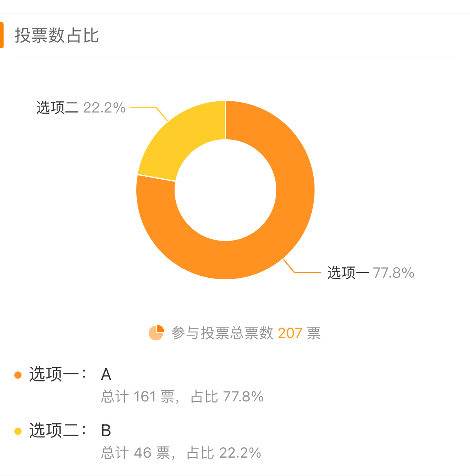Viewport: 470px width, 476px height.
Task: Click option name A
Action: tap(106, 374)
